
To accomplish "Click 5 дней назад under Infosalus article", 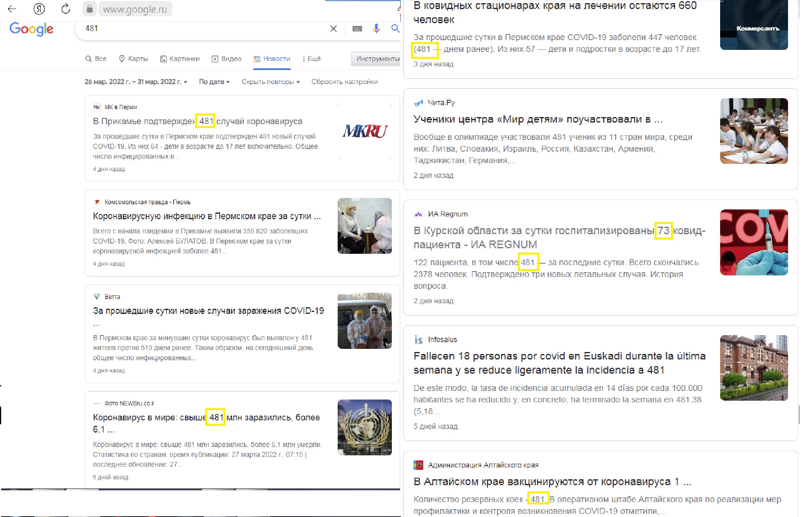I will [435, 426].
